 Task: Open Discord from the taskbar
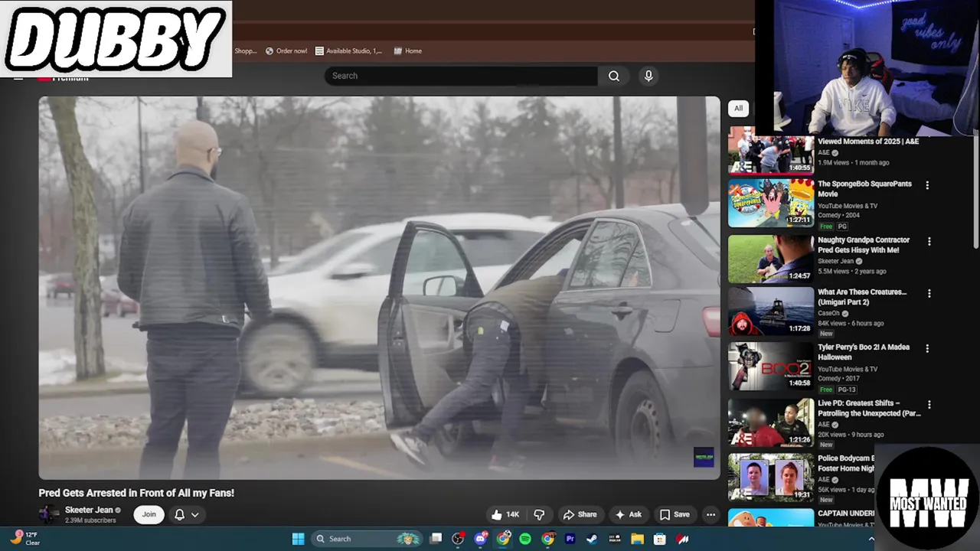(x=480, y=539)
